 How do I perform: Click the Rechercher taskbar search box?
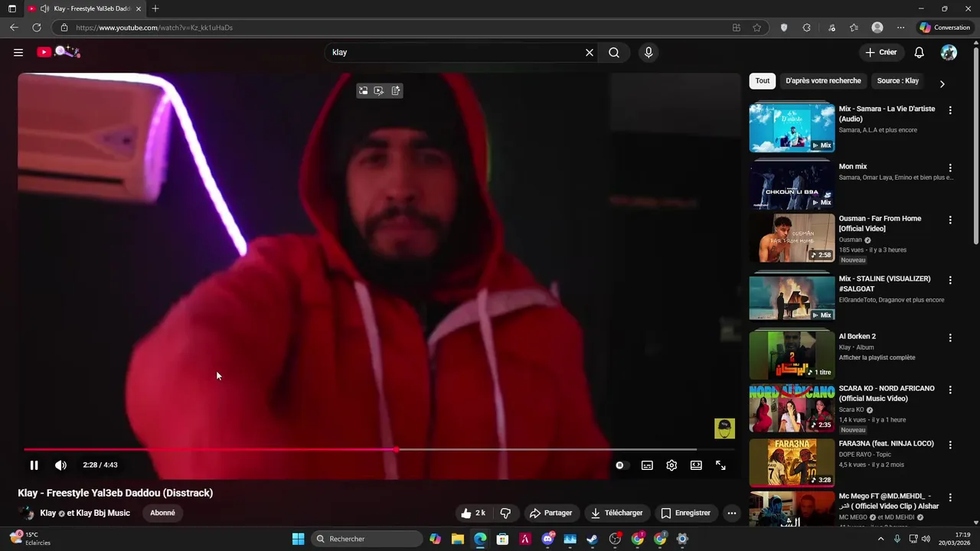click(x=368, y=539)
